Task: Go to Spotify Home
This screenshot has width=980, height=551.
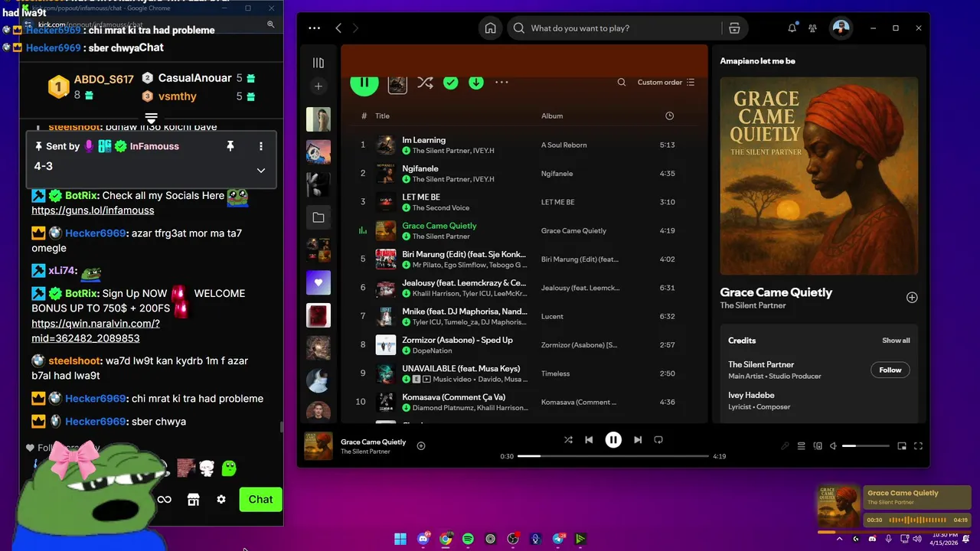Action: pos(491,28)
